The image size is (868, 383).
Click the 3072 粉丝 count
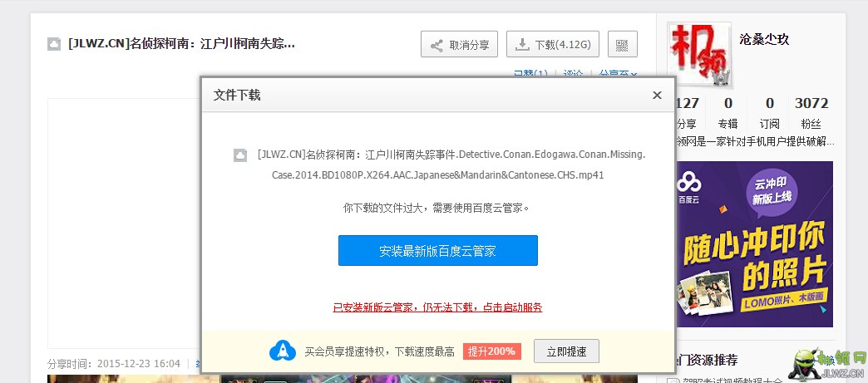click(x=811, y=113)
